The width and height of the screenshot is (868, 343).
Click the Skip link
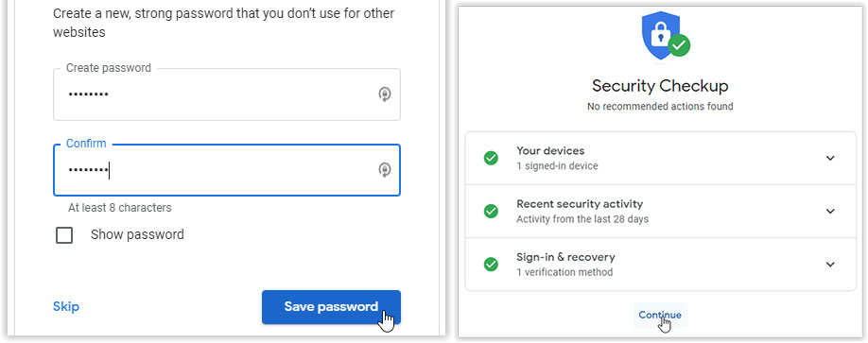pos(66,306)
